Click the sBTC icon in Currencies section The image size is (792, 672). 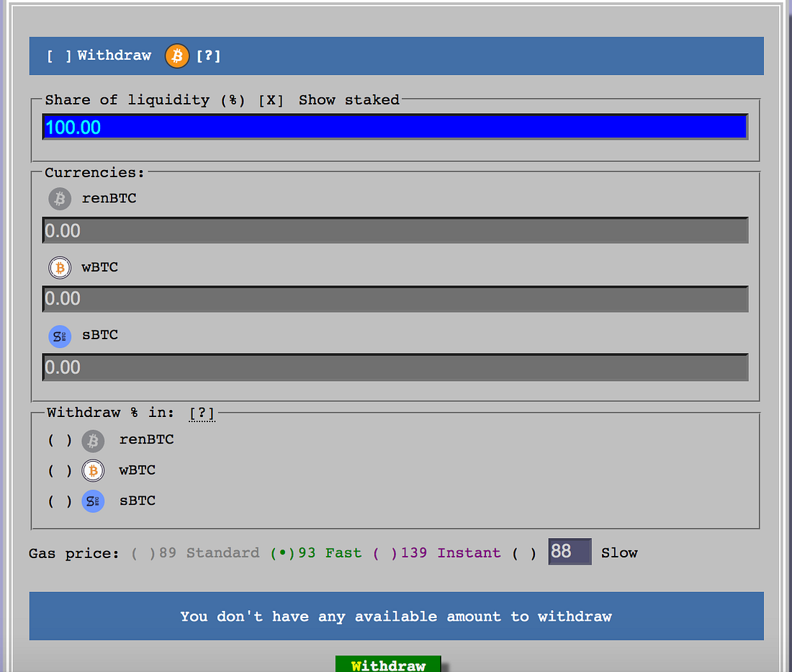(60, 336)
